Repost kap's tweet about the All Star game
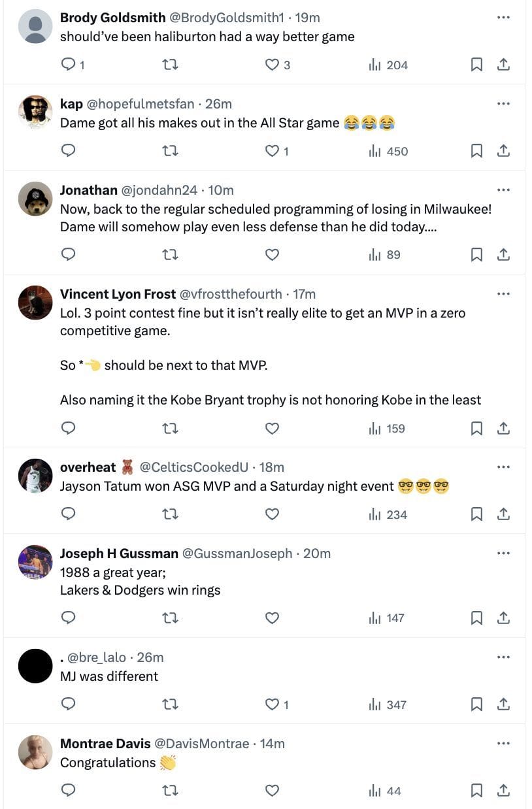532x809 pixels. click(x=170, y=151)
